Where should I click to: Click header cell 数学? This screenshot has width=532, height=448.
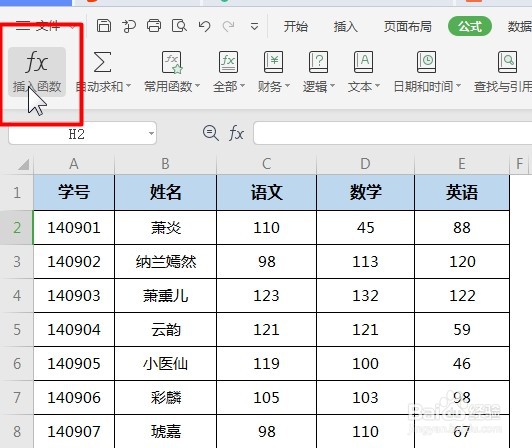[x=365, y=192]
